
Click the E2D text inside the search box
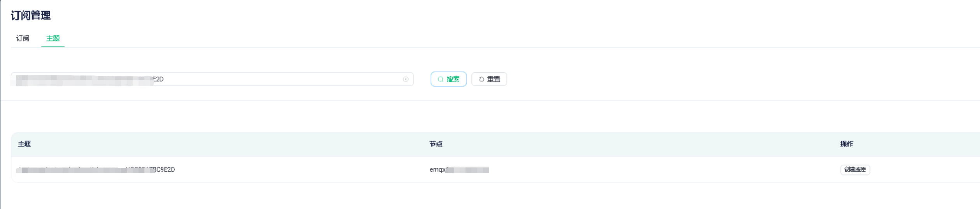pyautogui.click(x=158, y=79)
